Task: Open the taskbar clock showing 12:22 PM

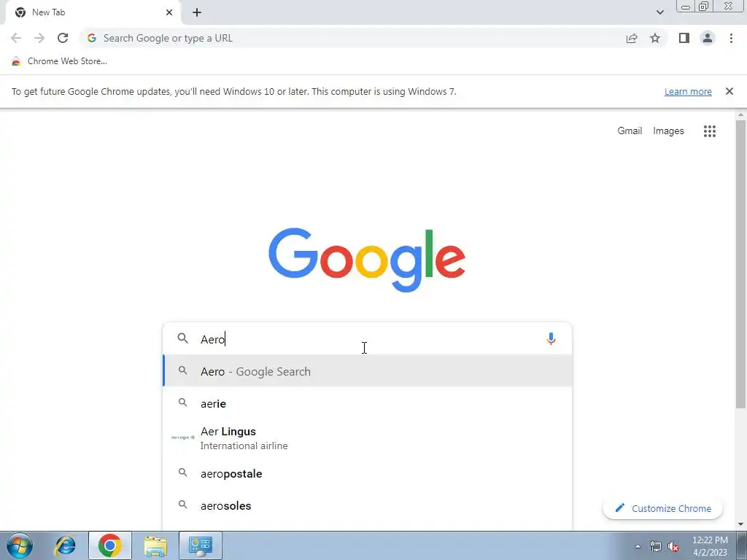Action: click(710, 546)
